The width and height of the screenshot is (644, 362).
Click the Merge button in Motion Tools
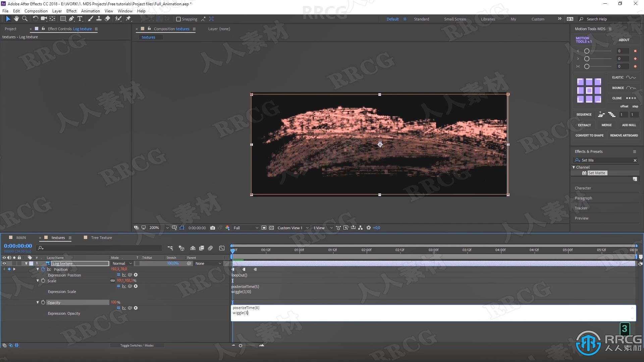click(x=606, y=125)
